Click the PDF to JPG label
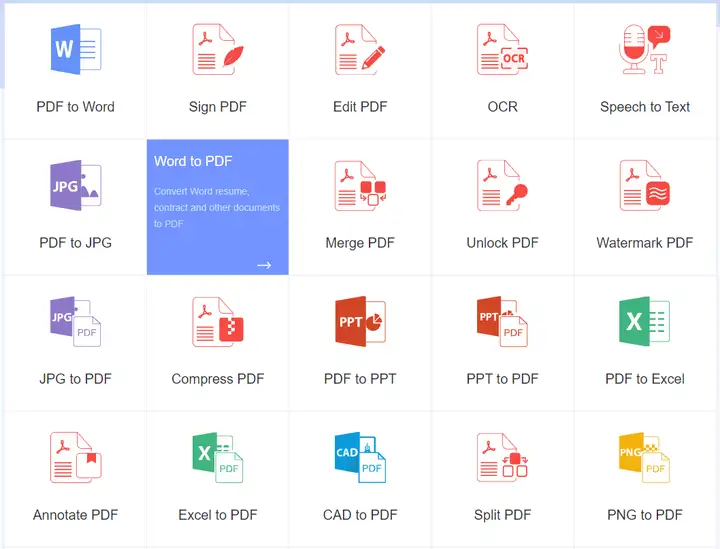 click(76, 242)
